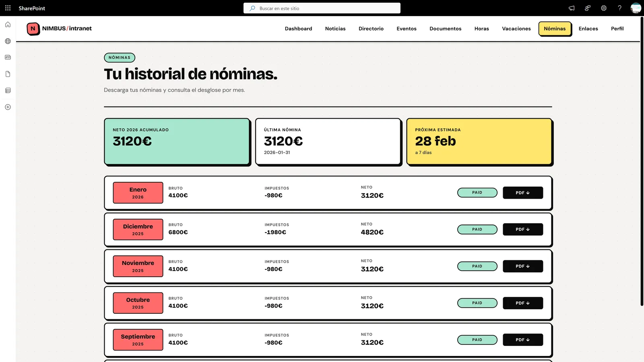Select the Septiembre 2025 month badge

click(x=138, y=340)
